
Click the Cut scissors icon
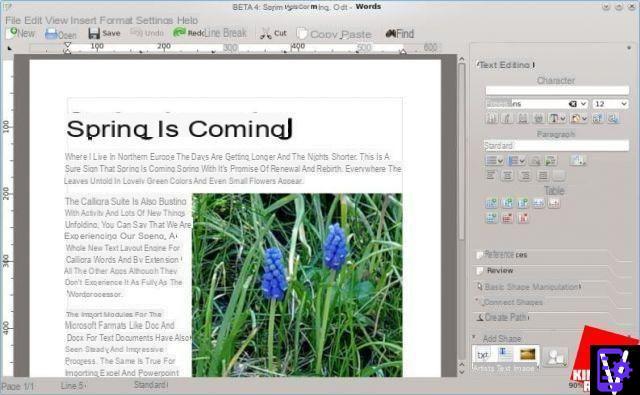(x=266, y=33)
